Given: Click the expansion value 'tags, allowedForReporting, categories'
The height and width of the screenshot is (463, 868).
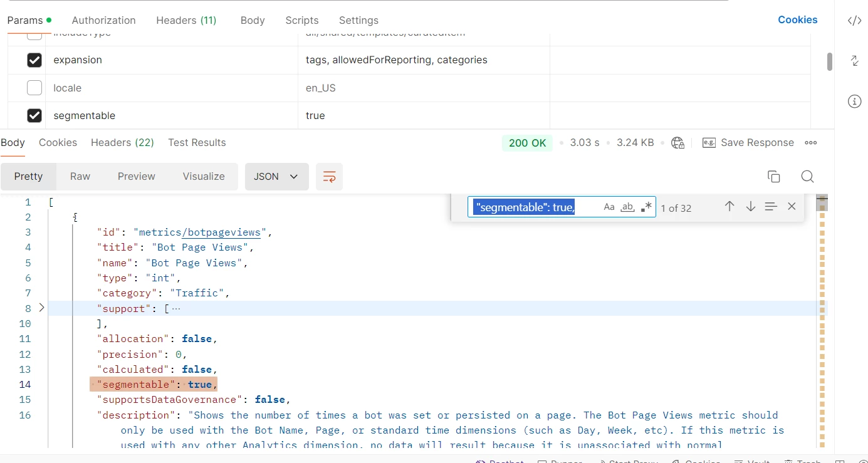Looking at the screenshot, I should [396, 60].
